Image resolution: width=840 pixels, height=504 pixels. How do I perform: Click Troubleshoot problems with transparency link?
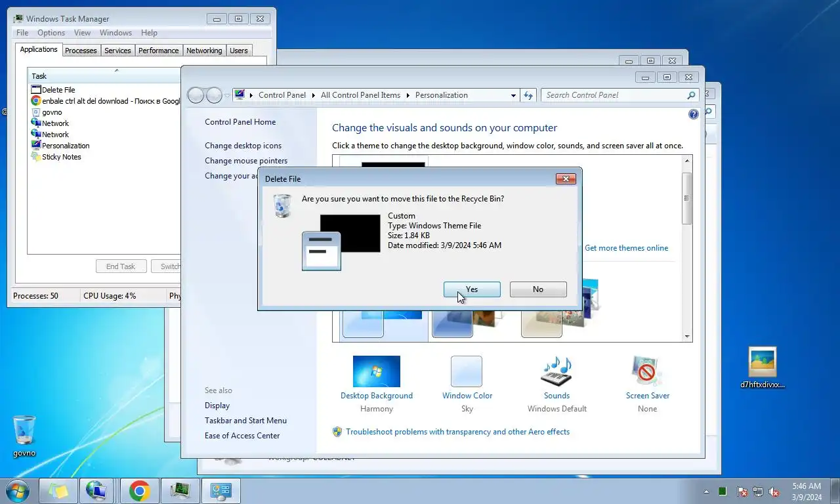457,432
